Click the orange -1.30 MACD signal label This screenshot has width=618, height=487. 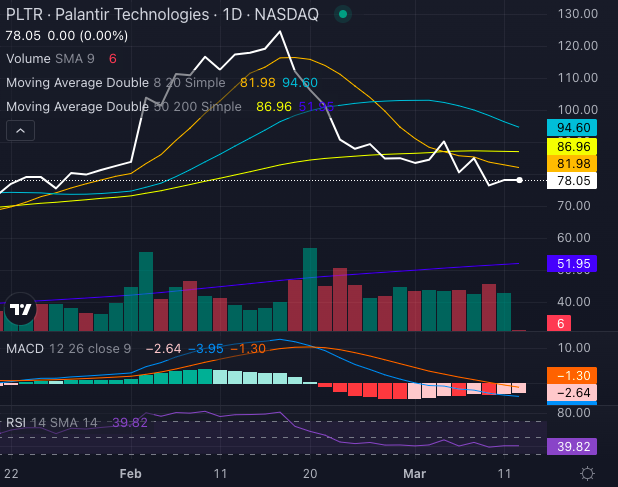[x=574, y=375]
